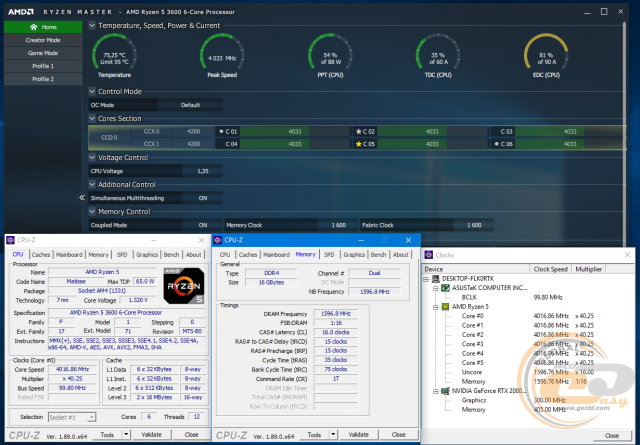Click the Fabric Clock value 1 600
The width and height of the screenshot is (640, 445).
pos(474,225)
